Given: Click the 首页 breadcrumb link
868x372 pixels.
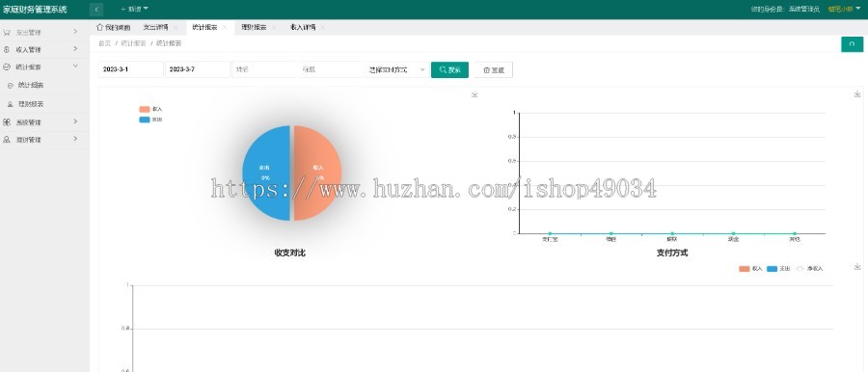Looking at the screenshot, I should [x=104, y=43].
